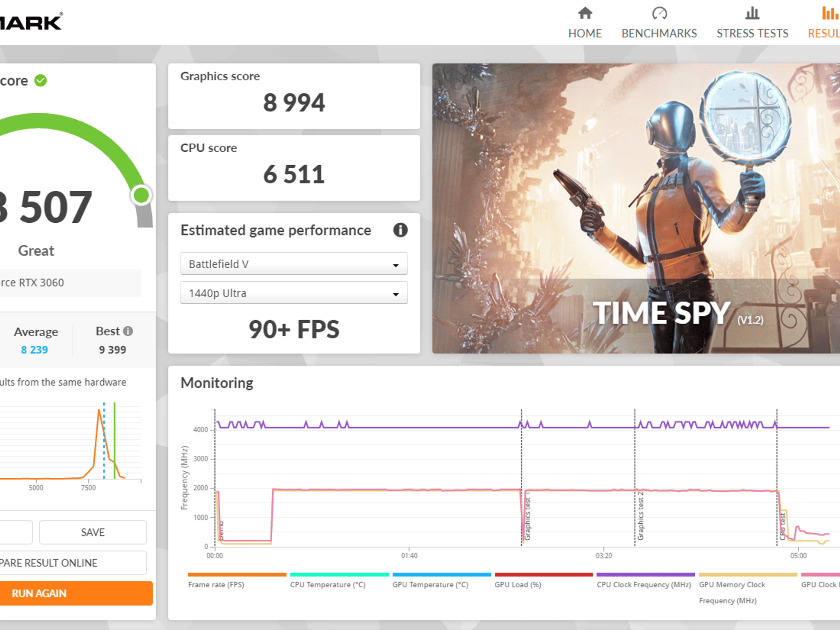Toggle GPU Memory Clock Frequency legend item
840x630 pixels.
click(x=748, y=589)
